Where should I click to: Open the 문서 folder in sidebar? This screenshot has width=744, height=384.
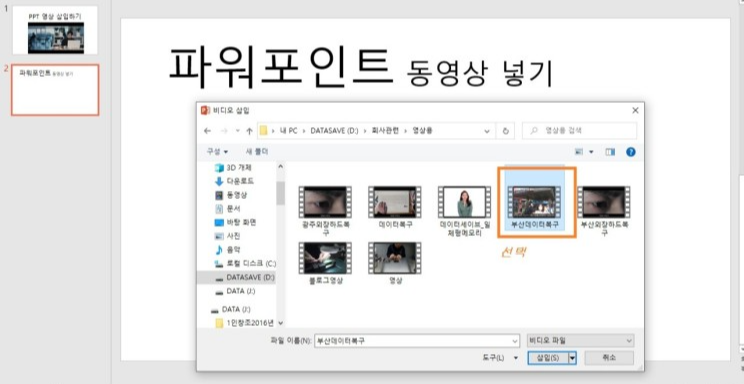228,208
